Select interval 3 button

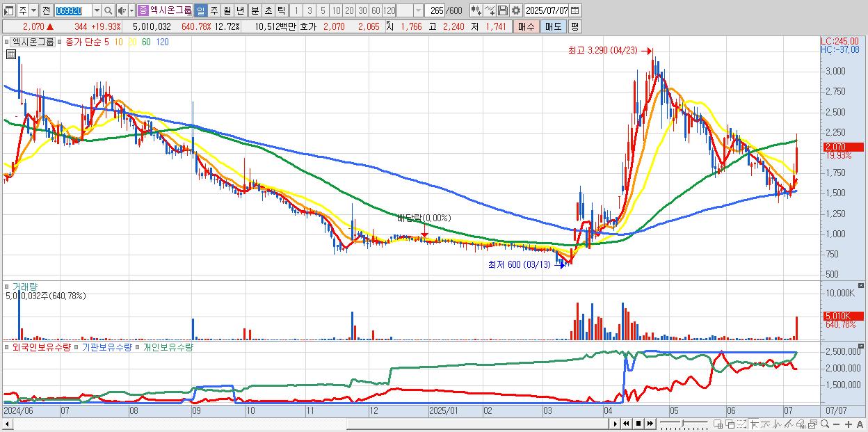(x=309, y=10)
